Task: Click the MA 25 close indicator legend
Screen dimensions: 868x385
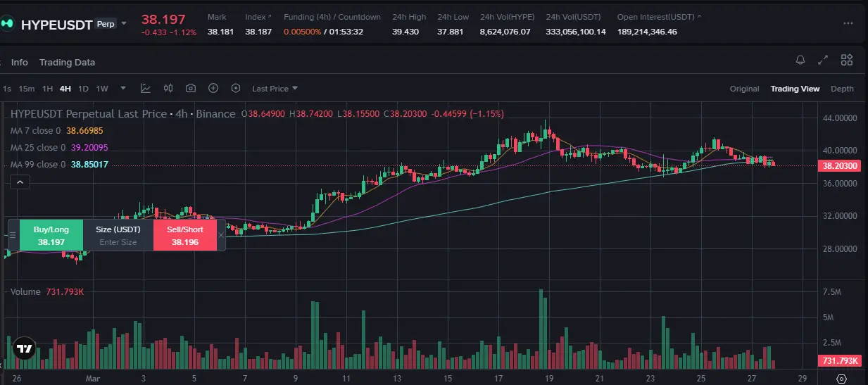Action: 59,148
